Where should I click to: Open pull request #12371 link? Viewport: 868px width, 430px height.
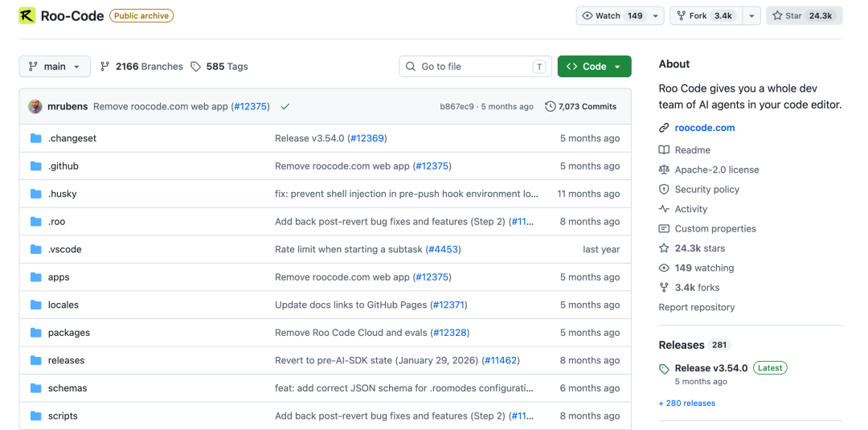coord(450,305)
